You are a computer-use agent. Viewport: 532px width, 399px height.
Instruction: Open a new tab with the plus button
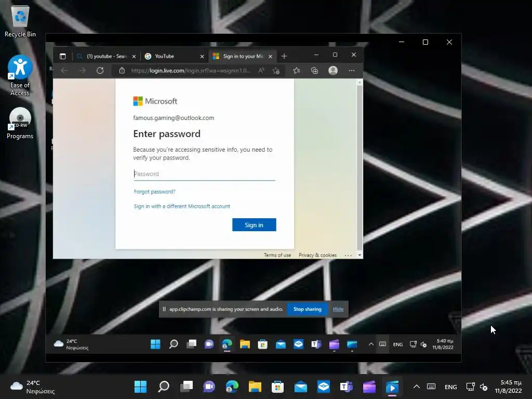pyautogui.click(x=284, y=56)
